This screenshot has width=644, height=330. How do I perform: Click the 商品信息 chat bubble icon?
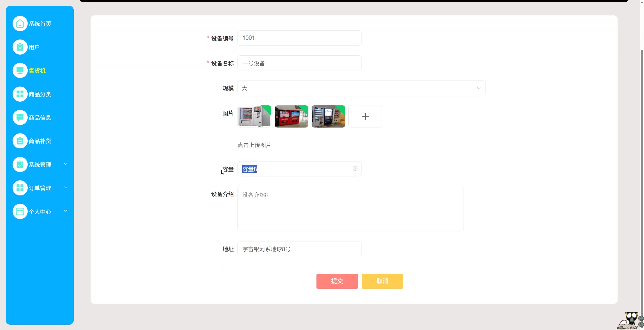20,117
